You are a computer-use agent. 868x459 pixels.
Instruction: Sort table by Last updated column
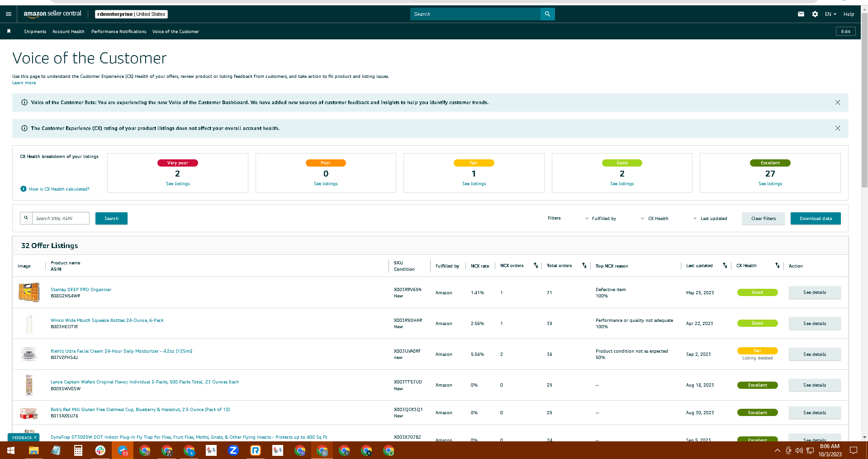point(725,265)
